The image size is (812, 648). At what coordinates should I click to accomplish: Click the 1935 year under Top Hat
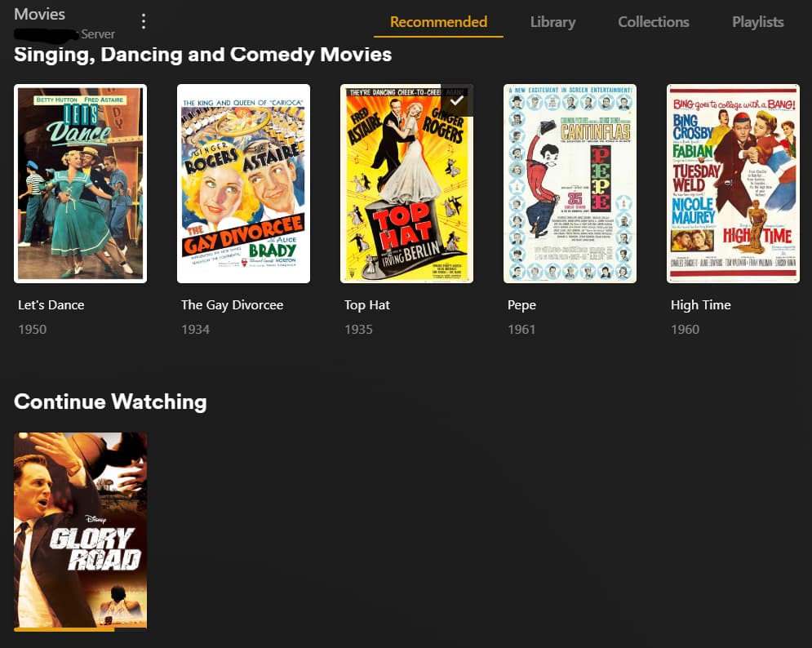[x=358, y=330]
